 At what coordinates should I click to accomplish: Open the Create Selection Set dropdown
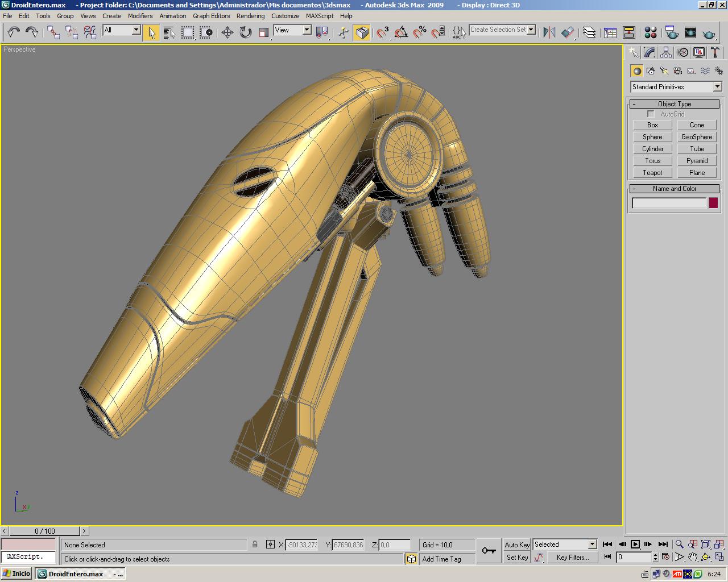pyautogui.click(x=531, y=30)
